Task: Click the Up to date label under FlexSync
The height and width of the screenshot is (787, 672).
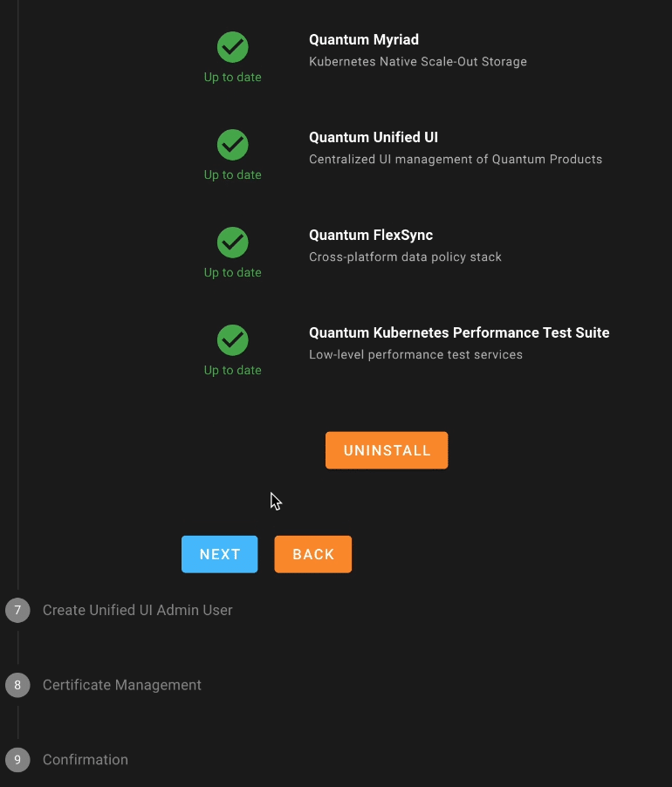Action: pos(232,272)
